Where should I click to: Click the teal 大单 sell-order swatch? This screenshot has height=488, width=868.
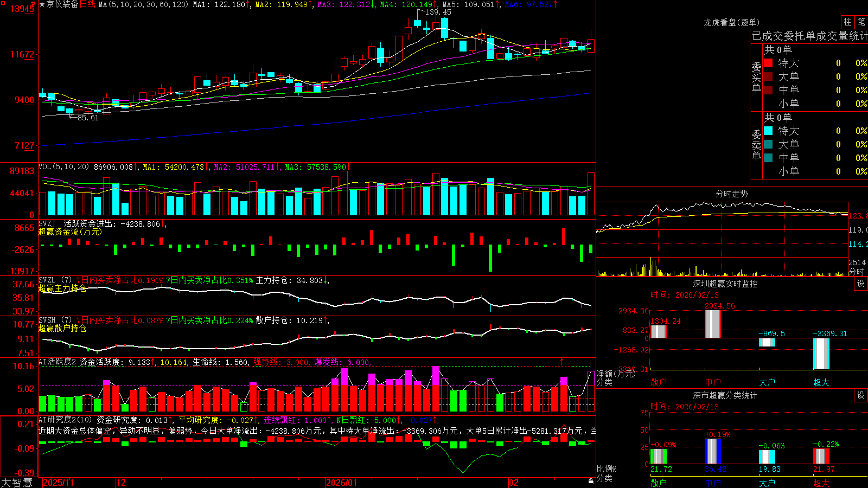[768, 144]
